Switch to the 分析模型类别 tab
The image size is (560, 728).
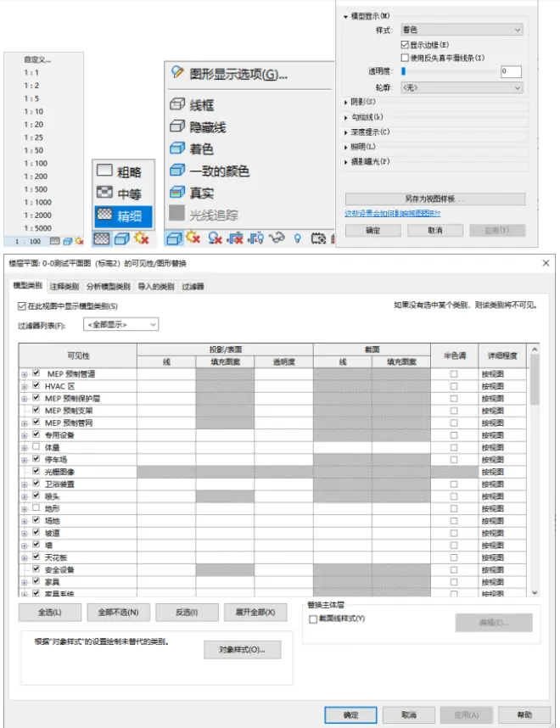(x=109, y=287)
